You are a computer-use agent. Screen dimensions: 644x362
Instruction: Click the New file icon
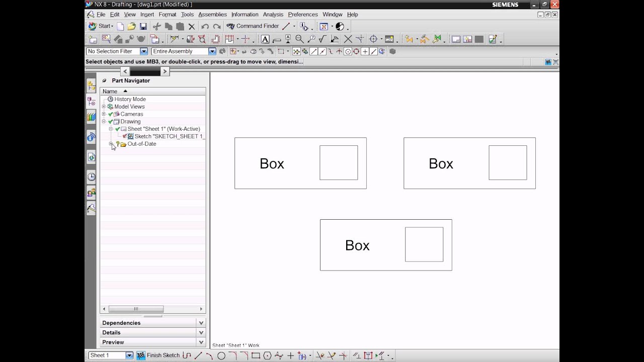tap(120, 26)
